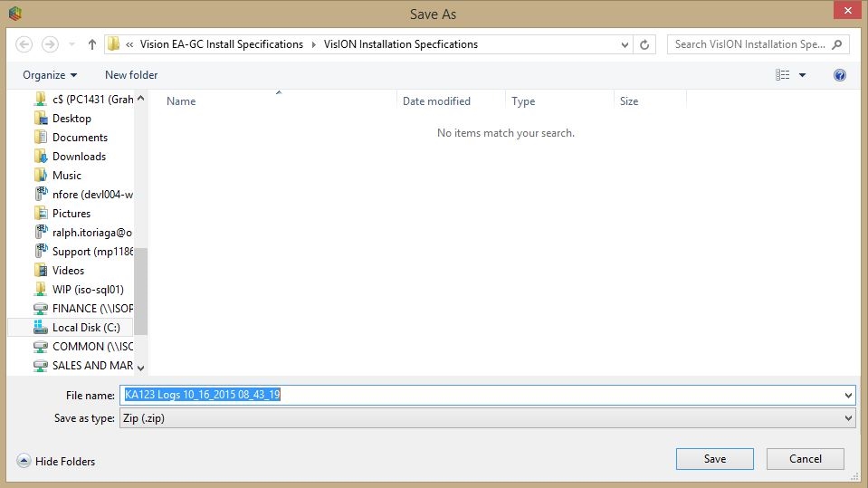Screen dimensions: 868x488
Task: Click New folder in toolbar
Action: [x=131, y=75]
